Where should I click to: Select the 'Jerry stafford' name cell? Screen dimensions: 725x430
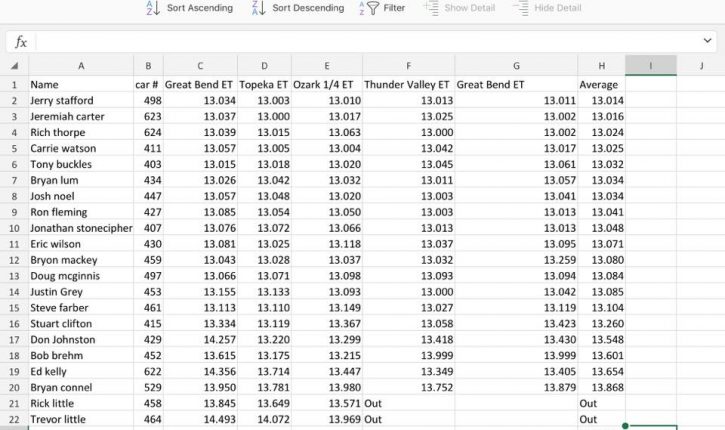coord(81,101)
